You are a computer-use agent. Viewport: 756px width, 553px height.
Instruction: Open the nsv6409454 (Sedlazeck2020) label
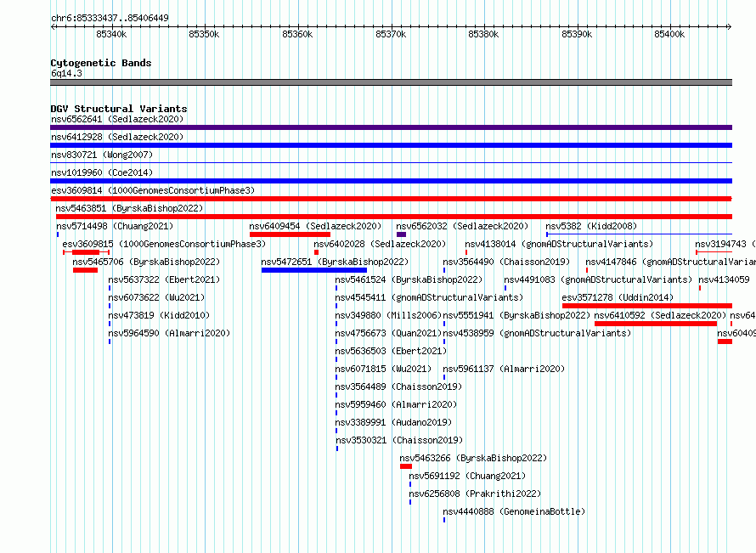[x=315, y=226]
